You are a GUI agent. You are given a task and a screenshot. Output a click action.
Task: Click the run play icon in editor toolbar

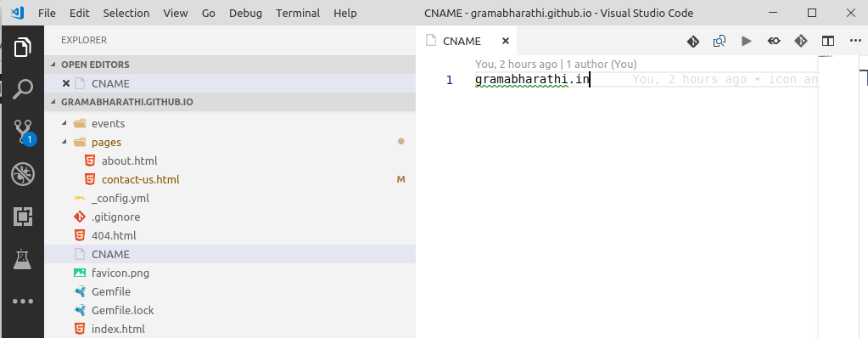pos(746,41)
